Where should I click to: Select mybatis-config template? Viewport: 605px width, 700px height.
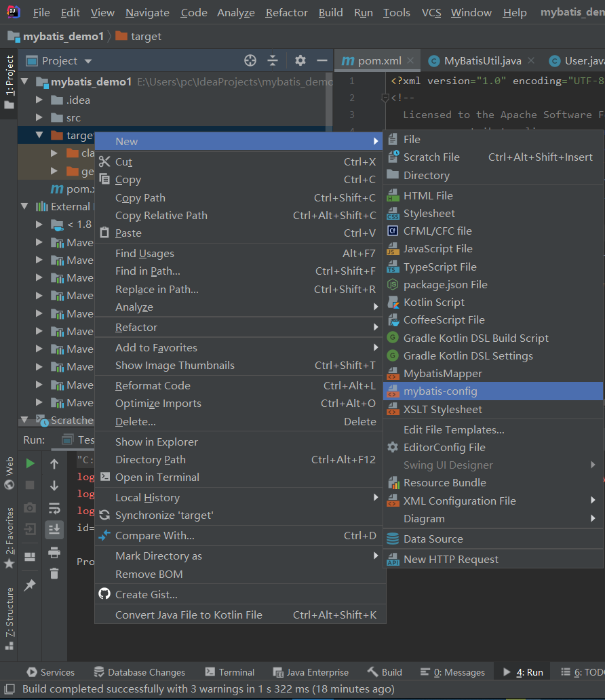coord(493,391)
